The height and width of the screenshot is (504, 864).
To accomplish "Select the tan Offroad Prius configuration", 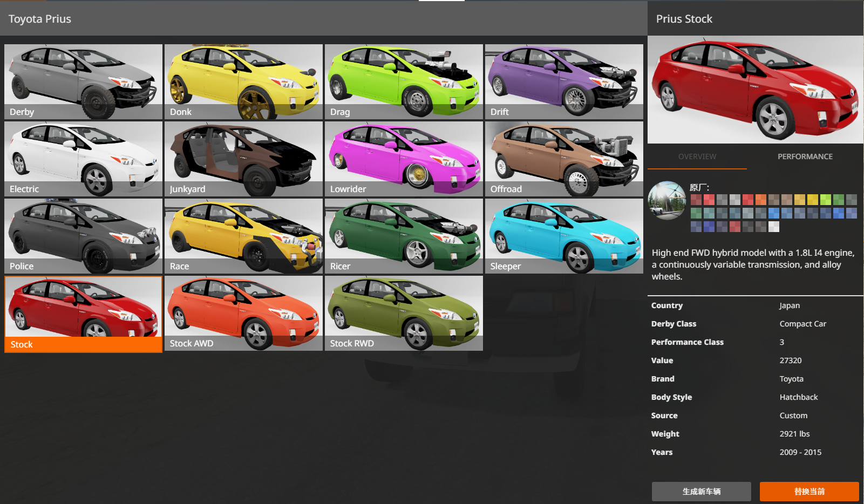I will pos(564,159).
